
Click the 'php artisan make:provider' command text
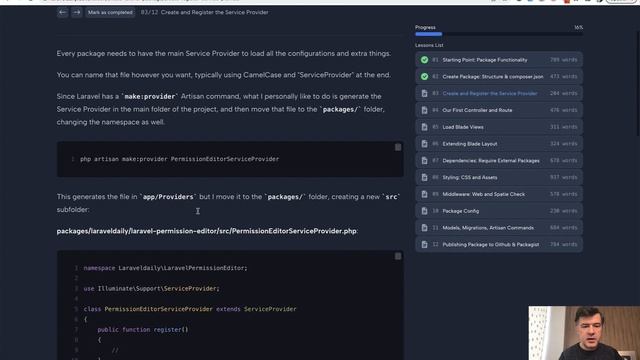click(180, 159)
